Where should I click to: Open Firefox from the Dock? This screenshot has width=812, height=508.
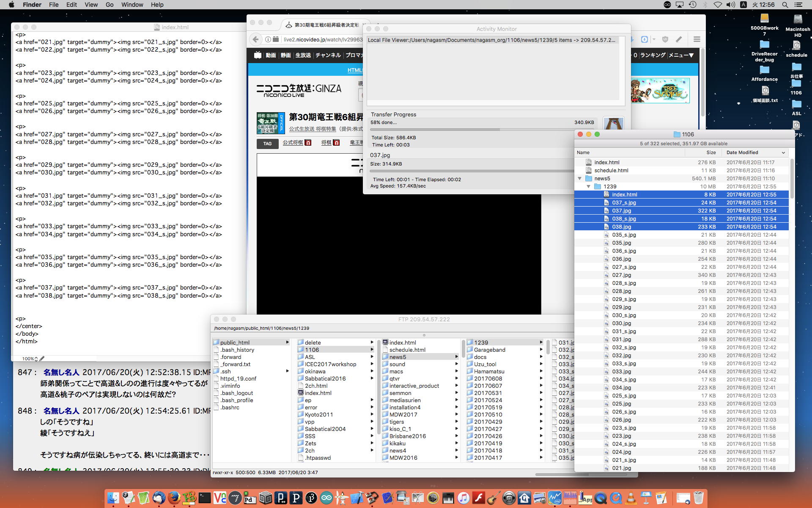174,498
